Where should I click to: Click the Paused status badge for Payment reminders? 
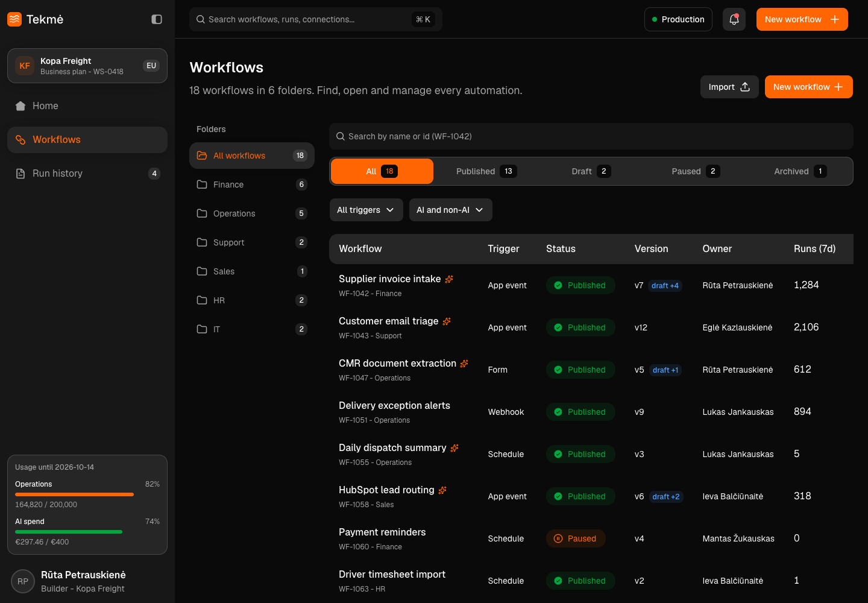pyautogui.click(x=576, y=538)
